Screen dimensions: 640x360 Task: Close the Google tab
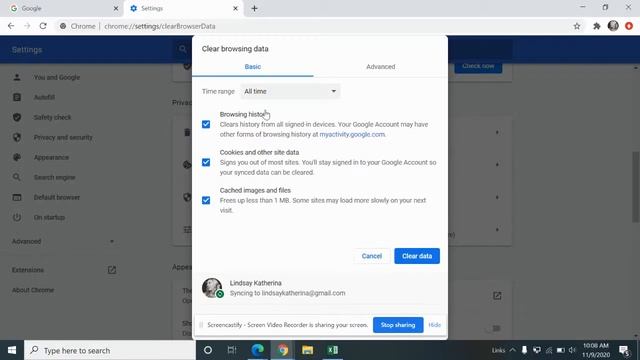point(116,8)
